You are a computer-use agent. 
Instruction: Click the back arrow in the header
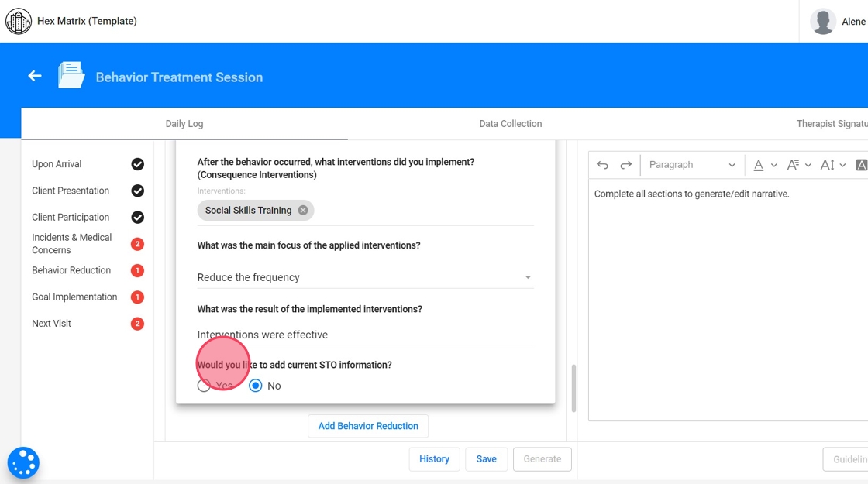click(35, 76)
